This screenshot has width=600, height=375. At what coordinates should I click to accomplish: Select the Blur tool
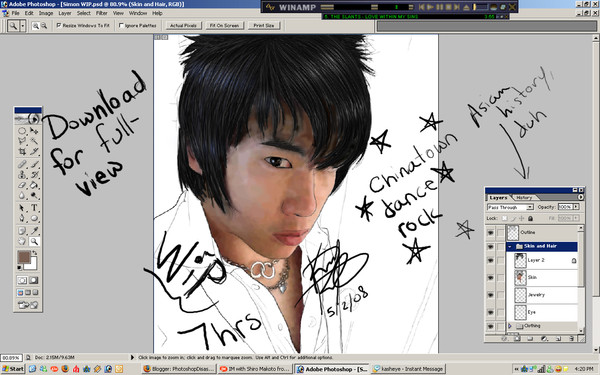point(22,196)
